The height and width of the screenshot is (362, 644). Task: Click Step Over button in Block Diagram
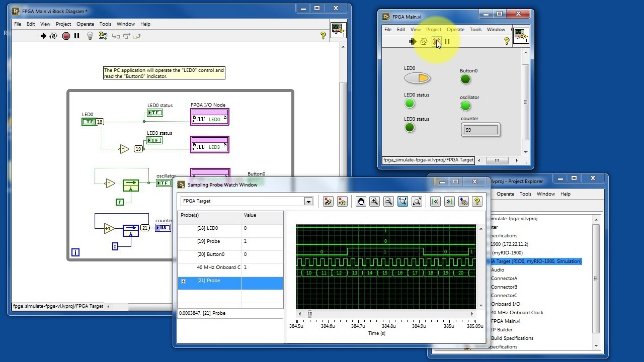point(127,36)
